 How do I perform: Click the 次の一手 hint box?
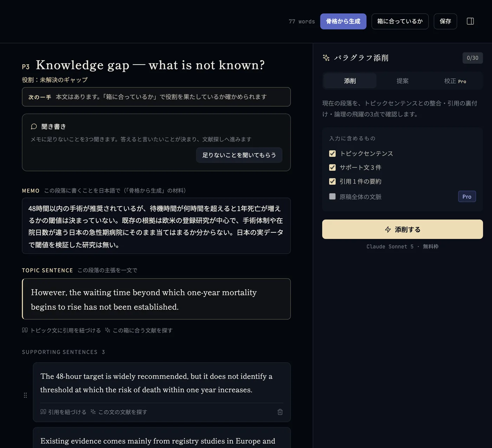click(x=156, y=97)
